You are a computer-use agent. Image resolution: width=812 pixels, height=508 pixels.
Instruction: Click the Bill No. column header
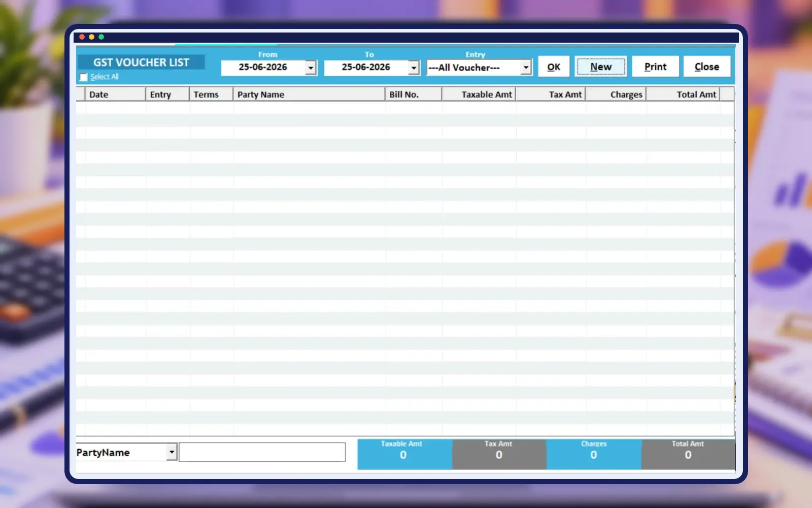point(414,94)
